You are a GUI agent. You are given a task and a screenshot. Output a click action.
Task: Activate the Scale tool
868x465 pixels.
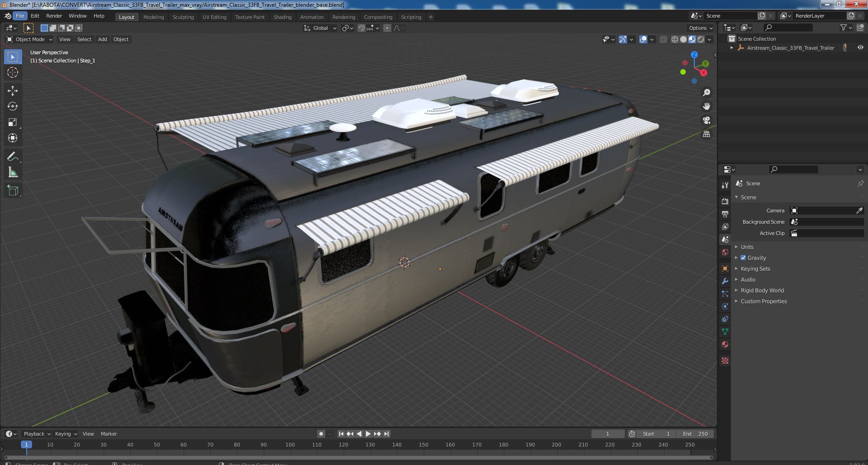click(13, 122)
